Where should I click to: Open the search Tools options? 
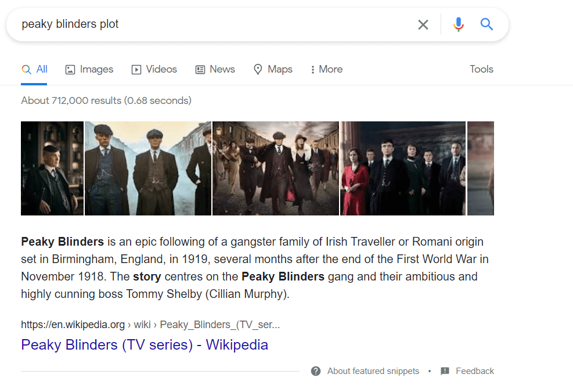coord(481,69)
